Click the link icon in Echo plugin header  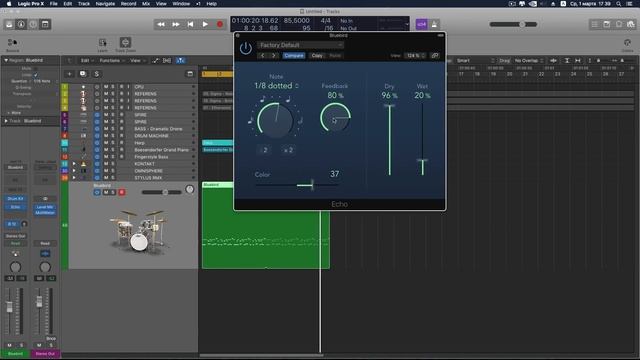435,56
